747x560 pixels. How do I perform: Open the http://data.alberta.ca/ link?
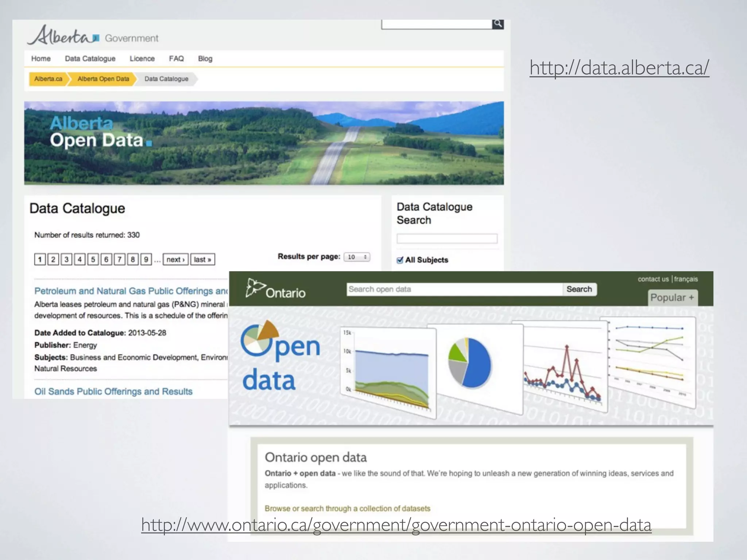619,68
